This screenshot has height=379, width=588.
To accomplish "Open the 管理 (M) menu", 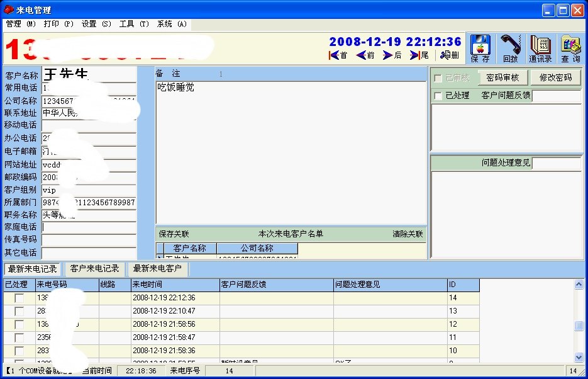I will tap(21, 24).
